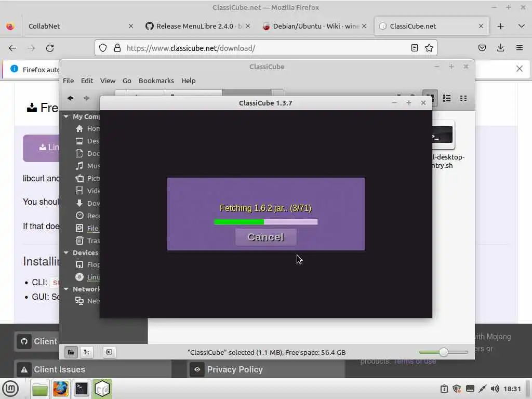Hide the file manager sidebar
The image size is (532, 399).
109,352
